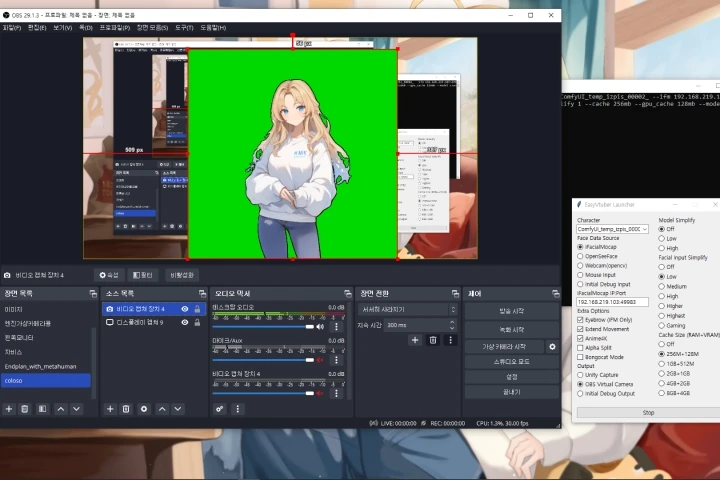Open the 프로파일(P) menu
This screenshot has width=720, height=480.
point(115,28)
